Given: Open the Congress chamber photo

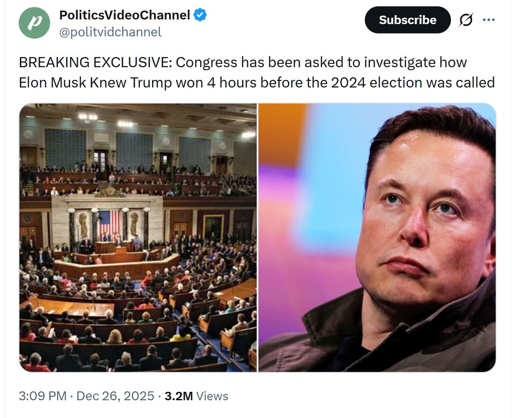Looking at the screenshot, I should pyautogui.click(x=138, y=238).
